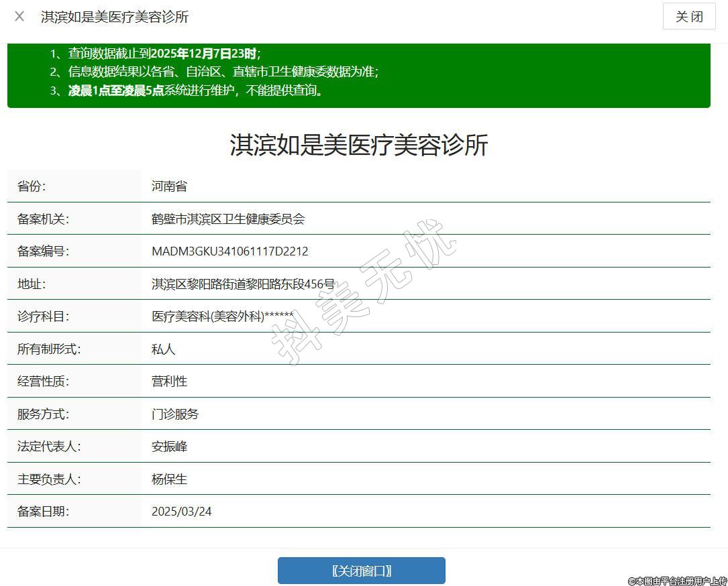Click the province value 河南省

click(169, 186)
